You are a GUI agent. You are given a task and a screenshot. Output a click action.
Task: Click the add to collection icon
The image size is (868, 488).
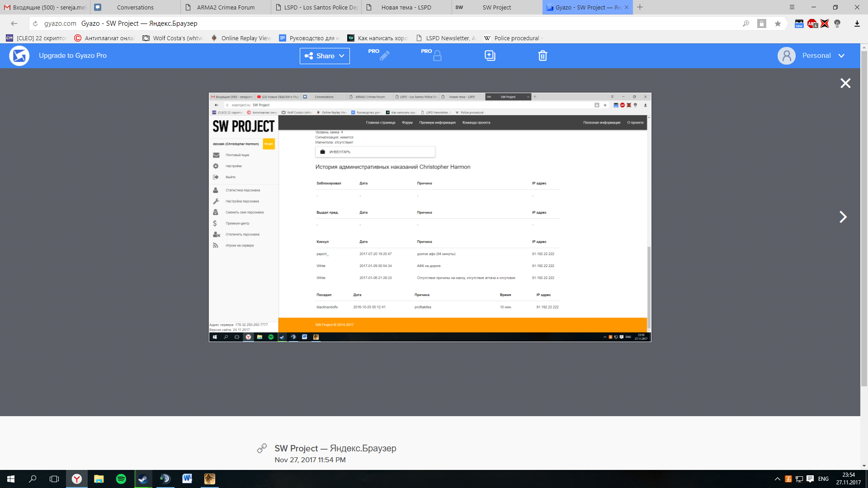coord(490,56)
